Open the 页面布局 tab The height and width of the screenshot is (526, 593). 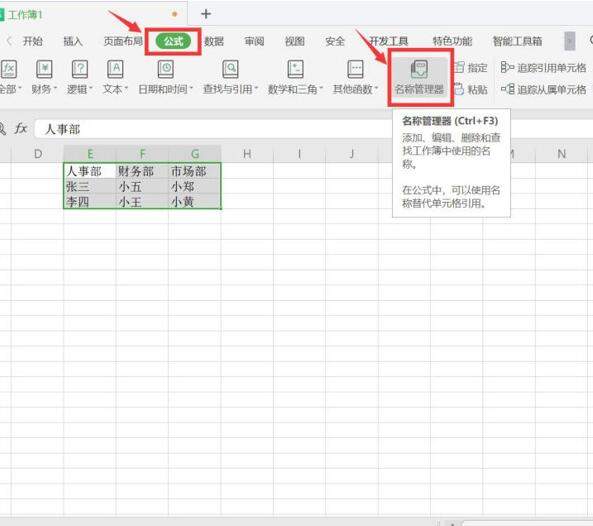(x=123, y=41)
